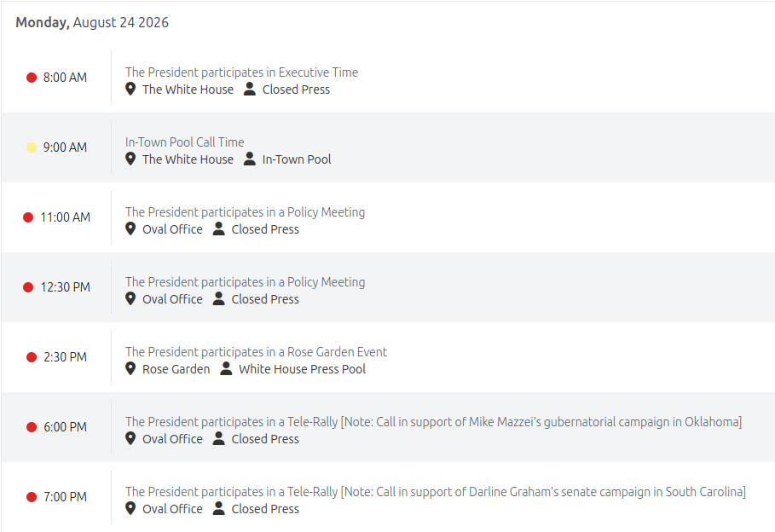Select the 11:00 AM time label

pos(66,217)
